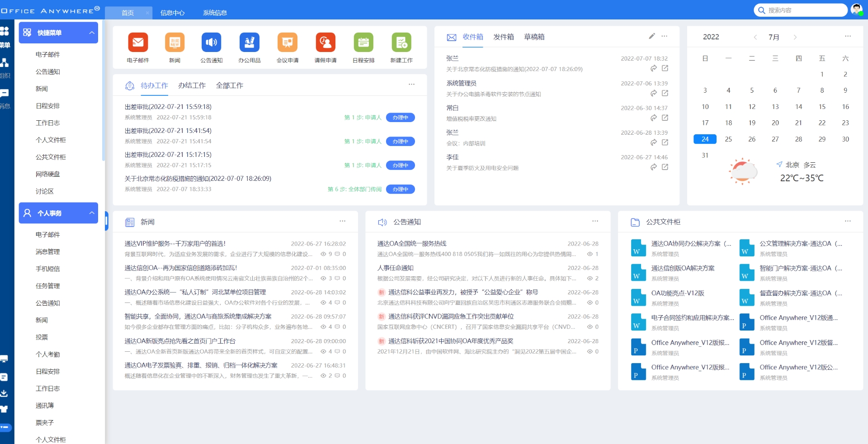Viewport: 868px width, 444px height.
Task: Click the compose pencil icon in mailbox
Action: click(651, 36)
